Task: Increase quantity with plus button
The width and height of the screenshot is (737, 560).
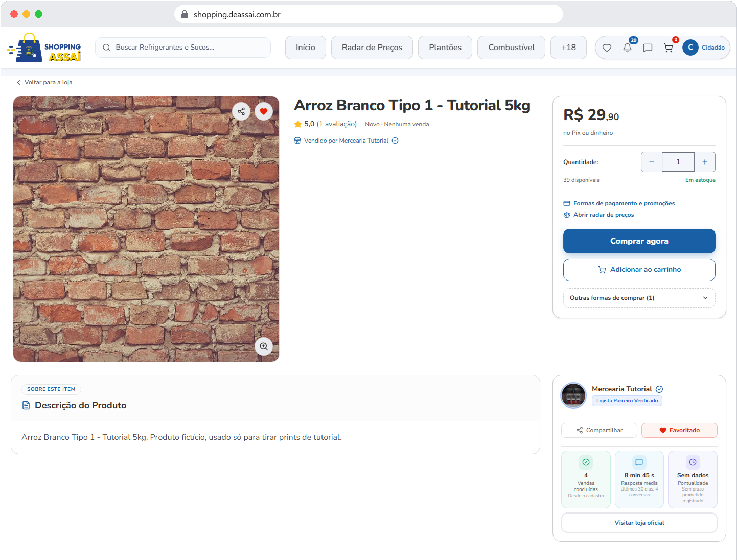Action: tap(705, 162)
